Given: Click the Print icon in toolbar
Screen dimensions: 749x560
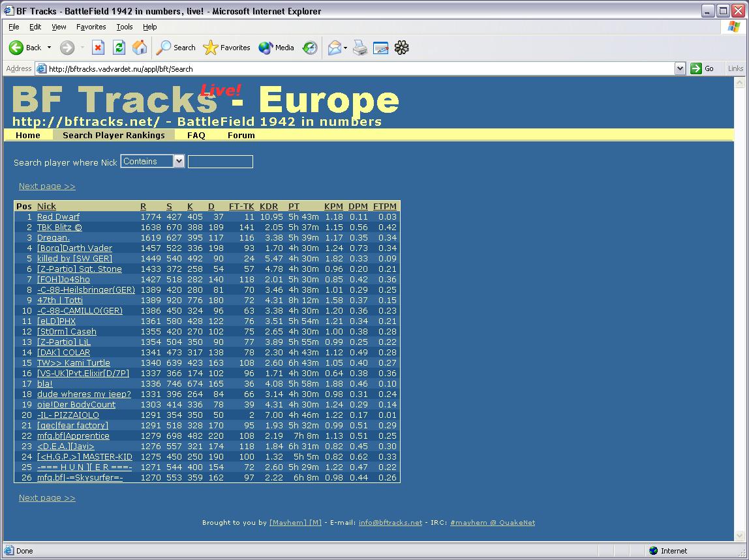Looking at the screenshot, I should 360,47.
